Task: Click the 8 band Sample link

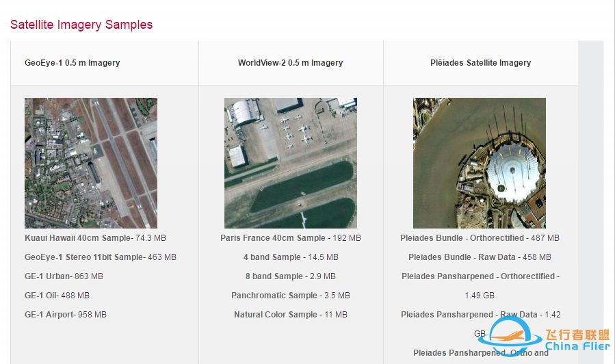Action: 273,276
